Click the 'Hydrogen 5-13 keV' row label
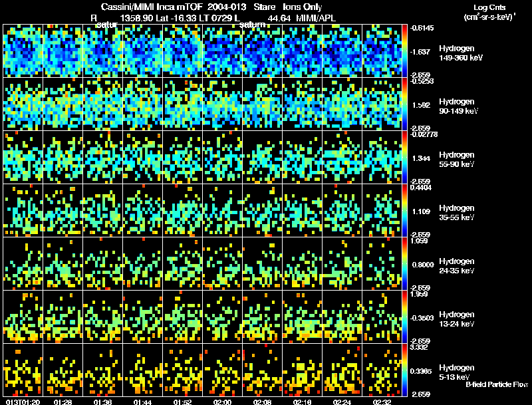The image size is (532, 405). point(457,372)
